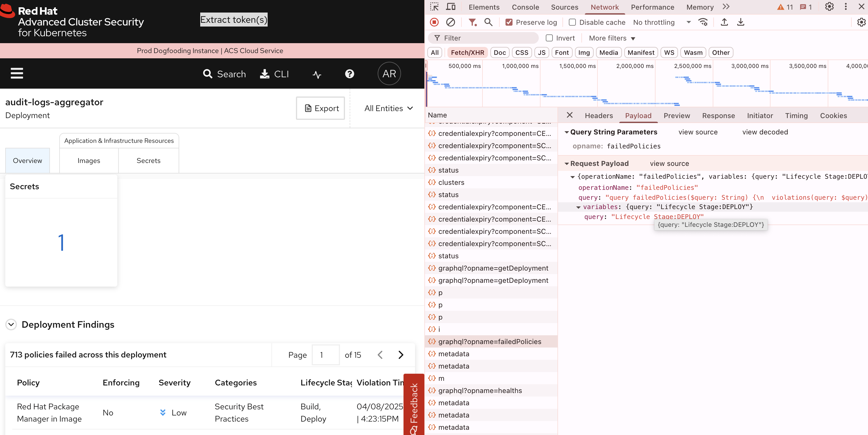The image size is (868, 435).
Task: Open the hamburger navigation menu
Action: [x=17, y=73]
